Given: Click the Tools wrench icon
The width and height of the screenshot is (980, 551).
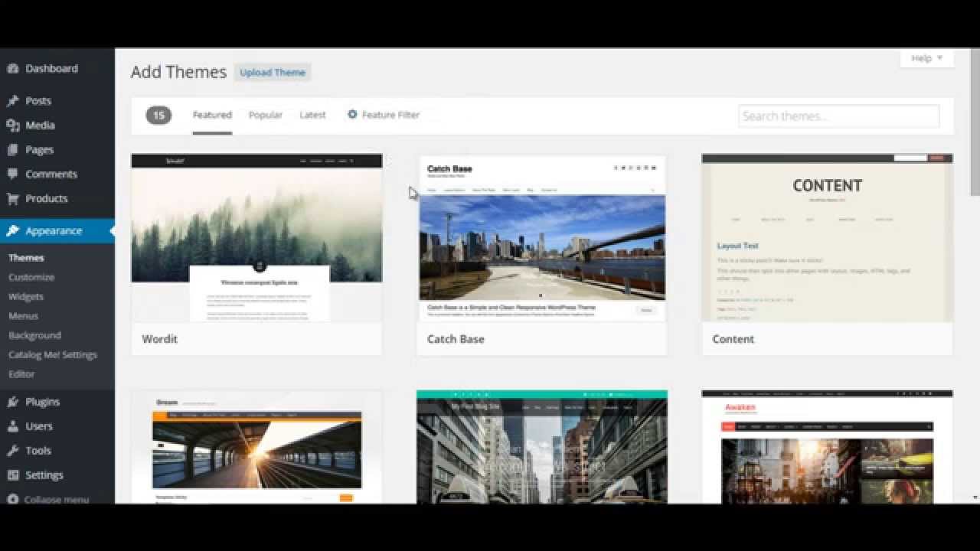Looking at the screenshot, I should pos(13,451).
